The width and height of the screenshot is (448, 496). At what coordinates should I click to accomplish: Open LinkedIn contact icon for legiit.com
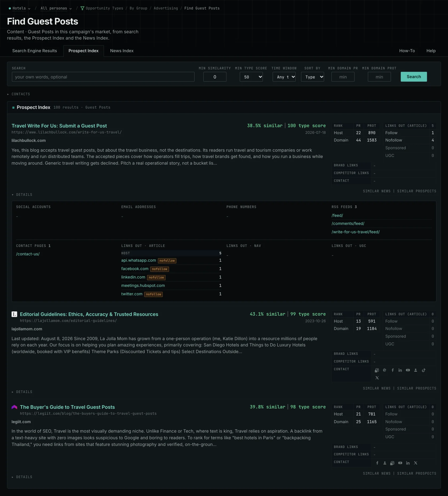tap(408, 463)
